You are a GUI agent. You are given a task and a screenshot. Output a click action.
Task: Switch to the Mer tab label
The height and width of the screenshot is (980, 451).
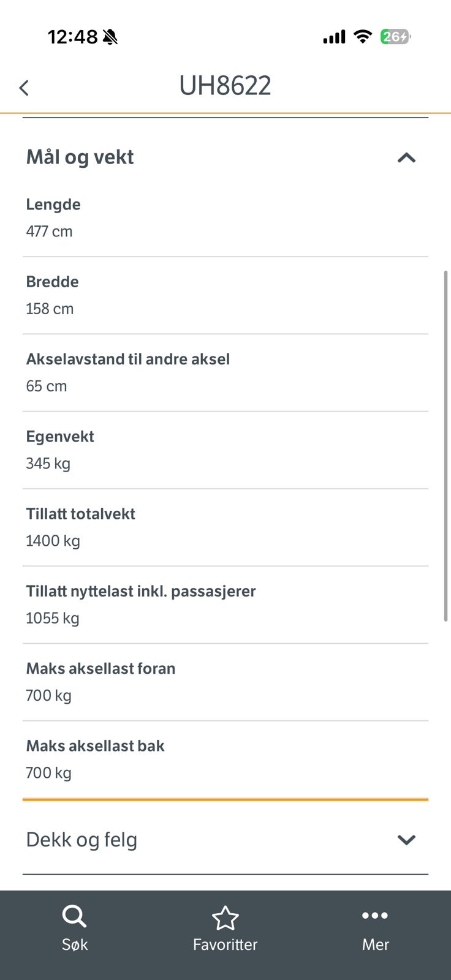[x=375, y=944]
